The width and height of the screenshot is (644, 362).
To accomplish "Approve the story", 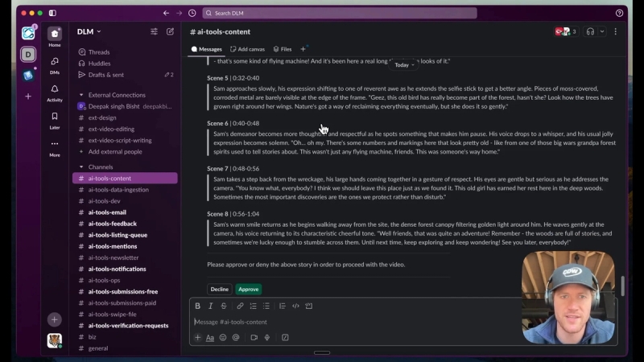I will coord(249,290).
